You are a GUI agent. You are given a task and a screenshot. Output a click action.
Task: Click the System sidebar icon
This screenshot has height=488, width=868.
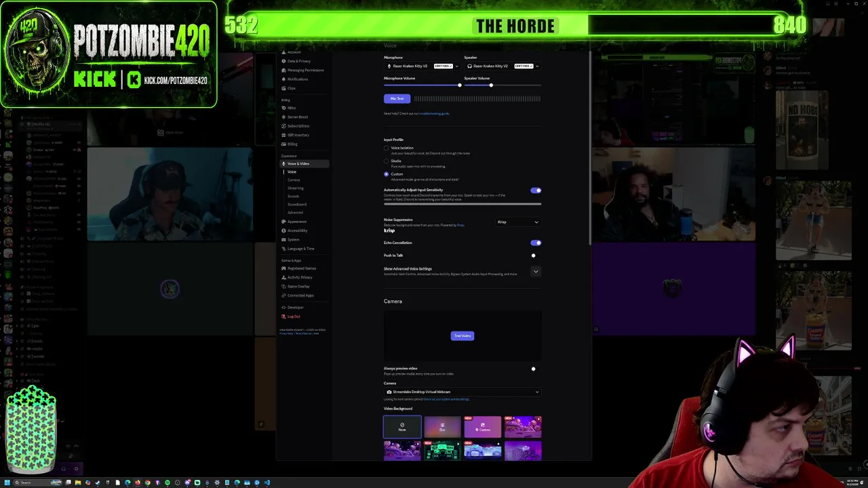click(x=283, y=239)
